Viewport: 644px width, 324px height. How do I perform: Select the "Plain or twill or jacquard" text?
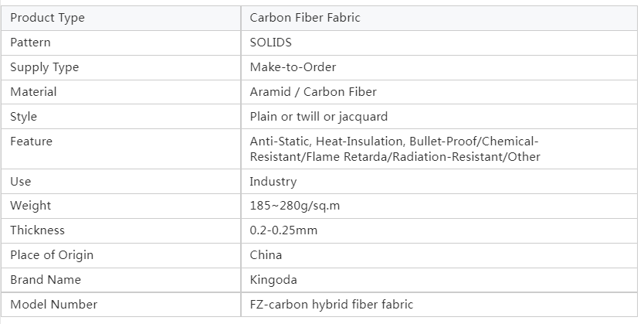[318, 117]
